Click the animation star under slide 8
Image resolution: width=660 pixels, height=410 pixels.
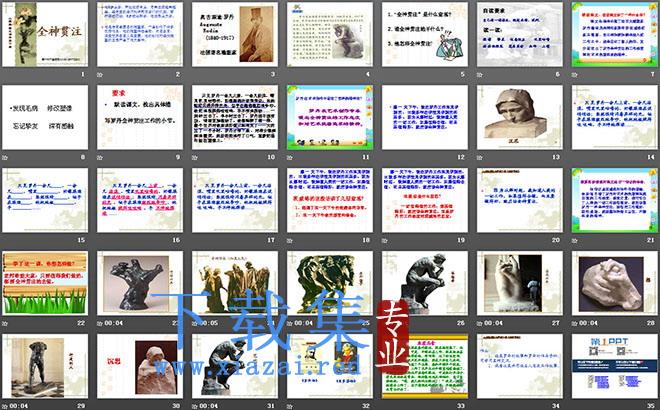coord(5,157)
